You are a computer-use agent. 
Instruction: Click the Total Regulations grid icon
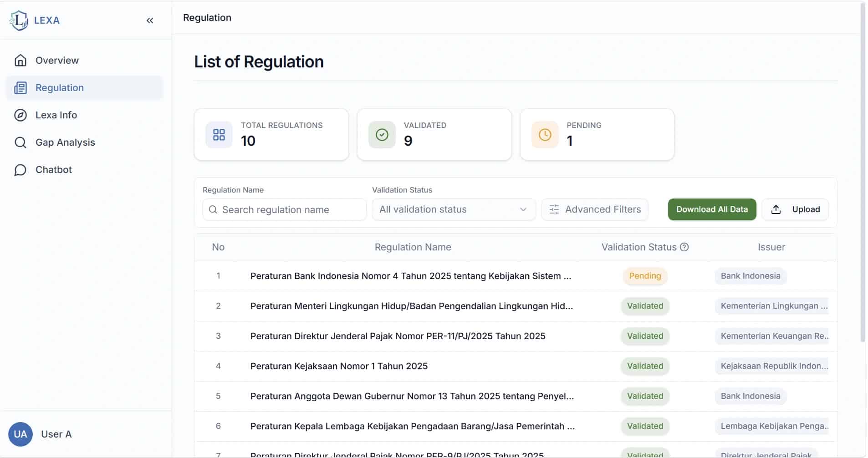(x=219, y=135)
